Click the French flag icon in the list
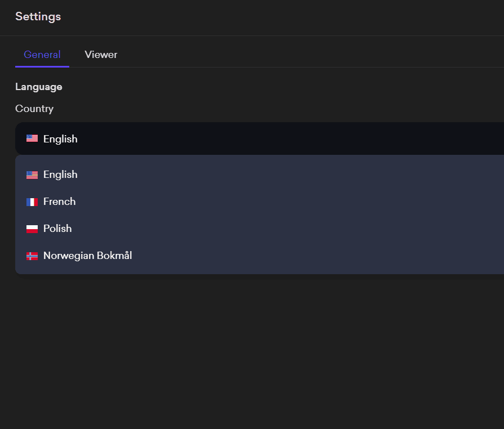Image resolution: width=504 pixels, height=429 pixels. click(32, 202)
